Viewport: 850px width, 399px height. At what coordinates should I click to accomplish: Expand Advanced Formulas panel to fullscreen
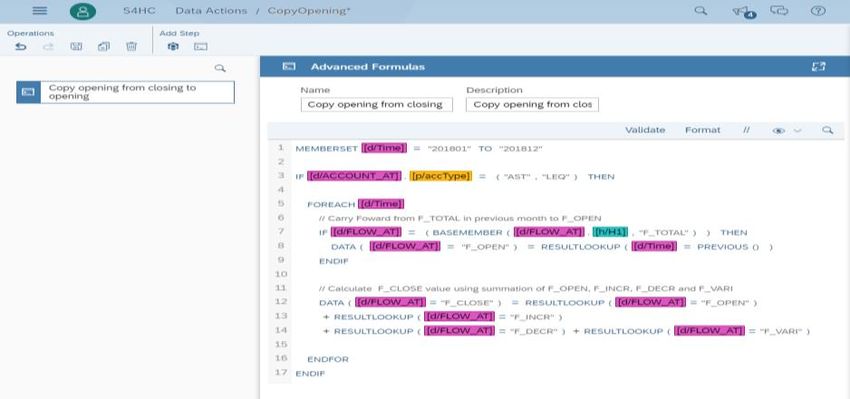coord(818,67)
